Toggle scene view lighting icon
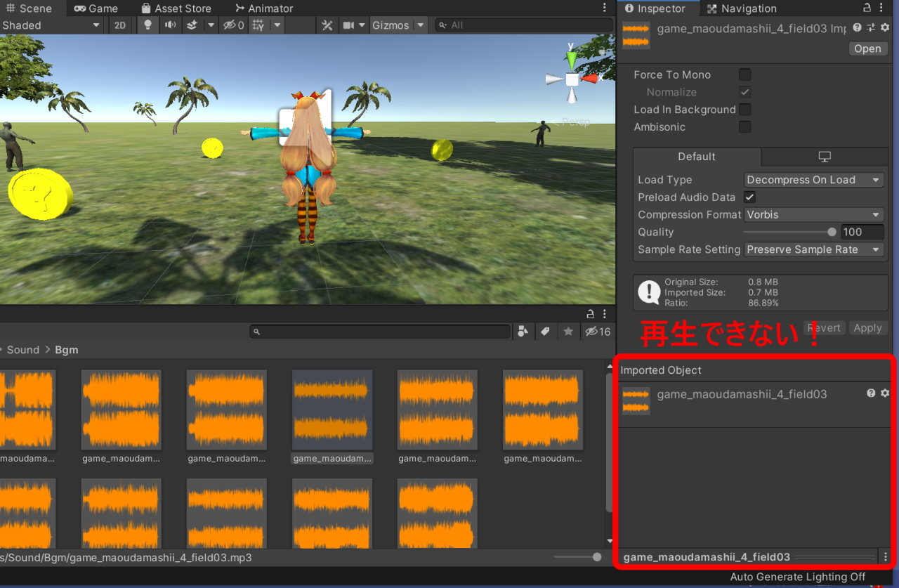The width and height of the screenshot is (899, 588). [x=147, y=25]
